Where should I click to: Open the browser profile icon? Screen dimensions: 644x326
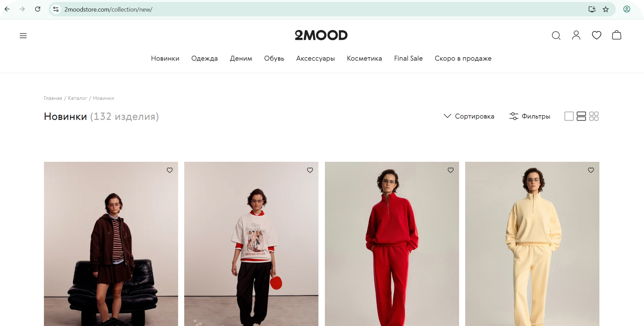coord(627,9)
